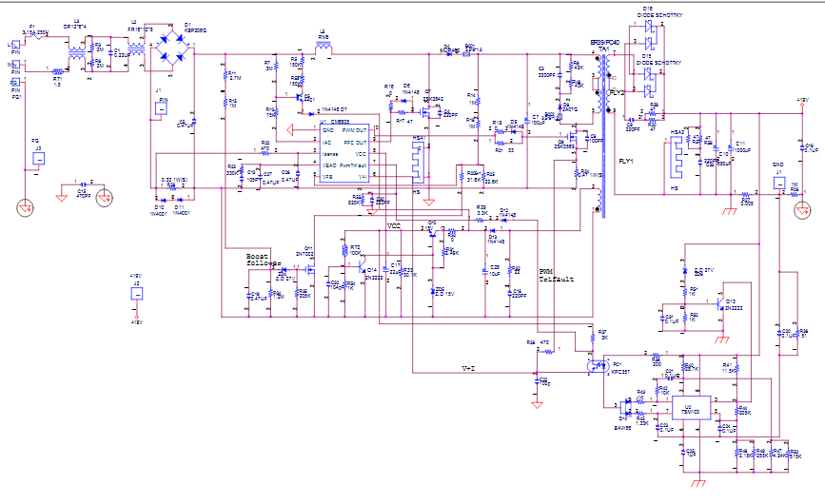Select the 'ER39/PC40' transformer label
This screenshot has width=825, height=504.
point(604,42)
